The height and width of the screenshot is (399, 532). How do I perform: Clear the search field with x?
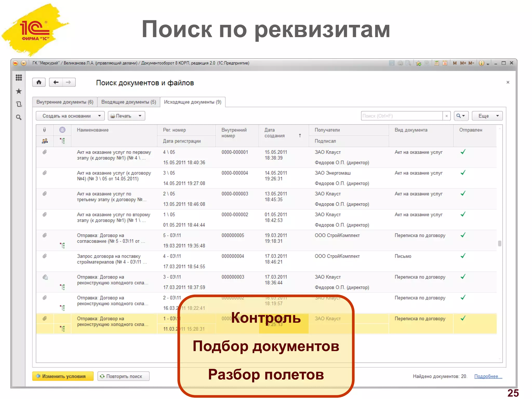pyautogui.click(x=447, y=116)
